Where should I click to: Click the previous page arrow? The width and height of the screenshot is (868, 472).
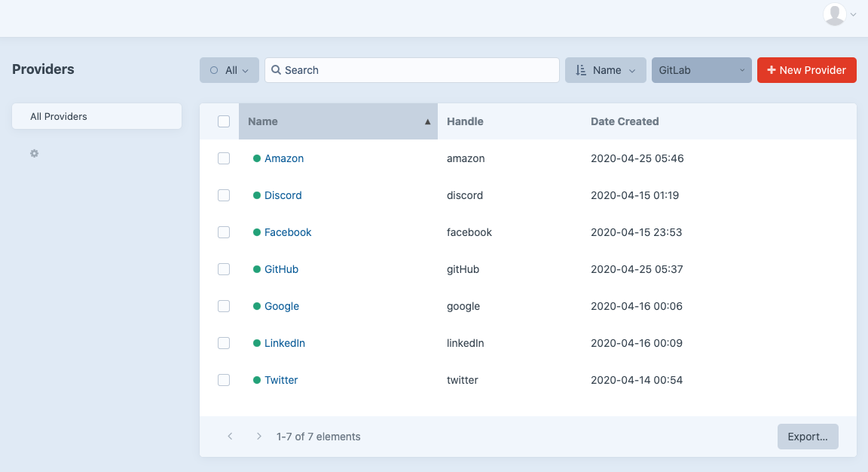click(x=231, y=437)
